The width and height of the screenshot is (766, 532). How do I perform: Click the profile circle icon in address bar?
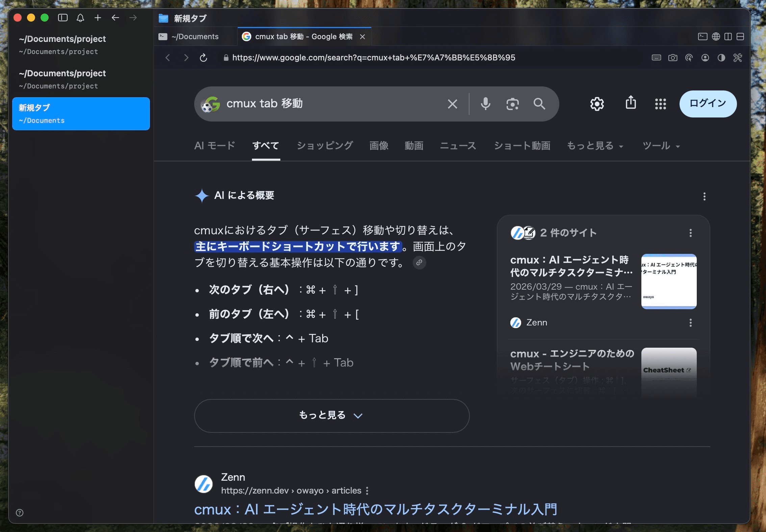pyautogui.click(x=705, y=58)
